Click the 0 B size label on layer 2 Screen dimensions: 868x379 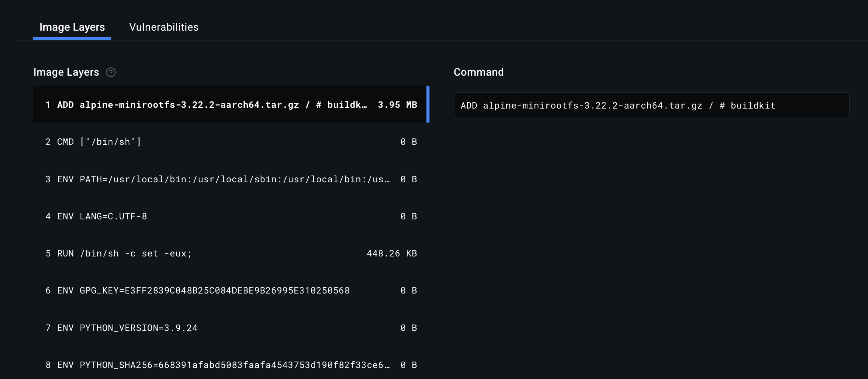coord(409,142)
